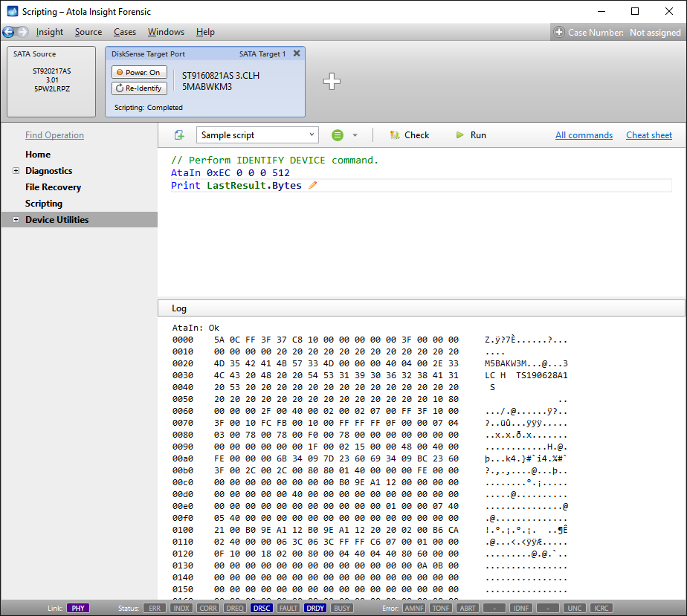Add a new device port with plus icon
This screenshot has height=616, width=687.
332,82
